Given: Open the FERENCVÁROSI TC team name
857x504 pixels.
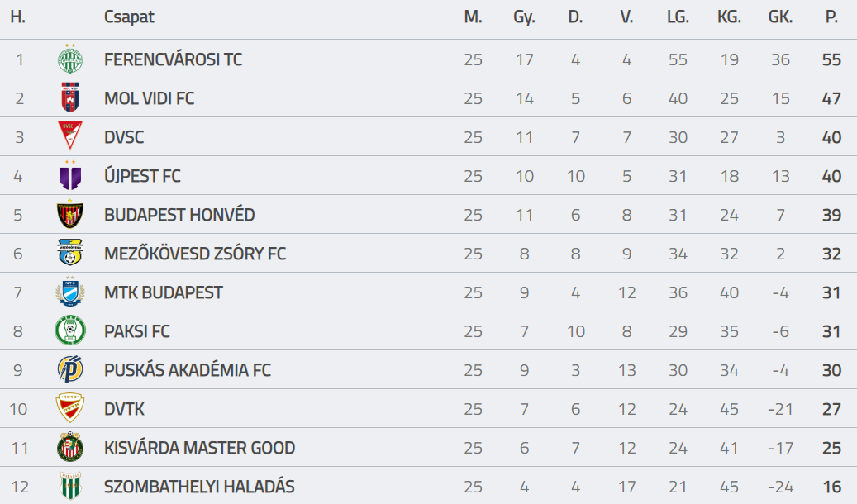Looking at the screenshot, I should 174,59.
